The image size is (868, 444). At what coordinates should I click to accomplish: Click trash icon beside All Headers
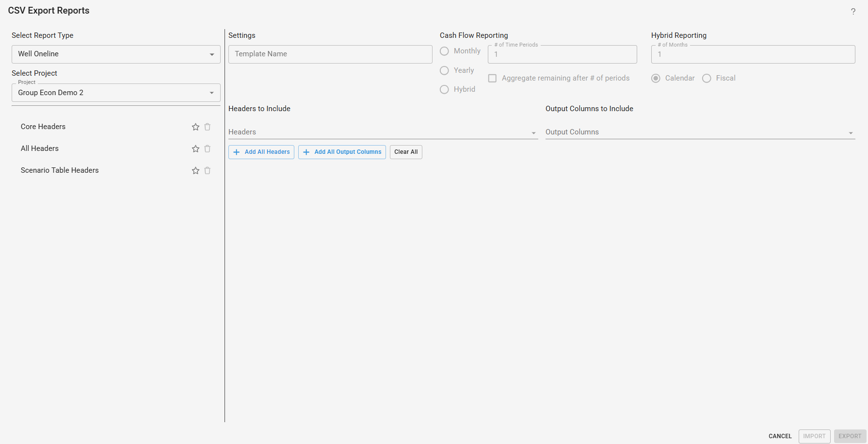(x=208, y=149)
